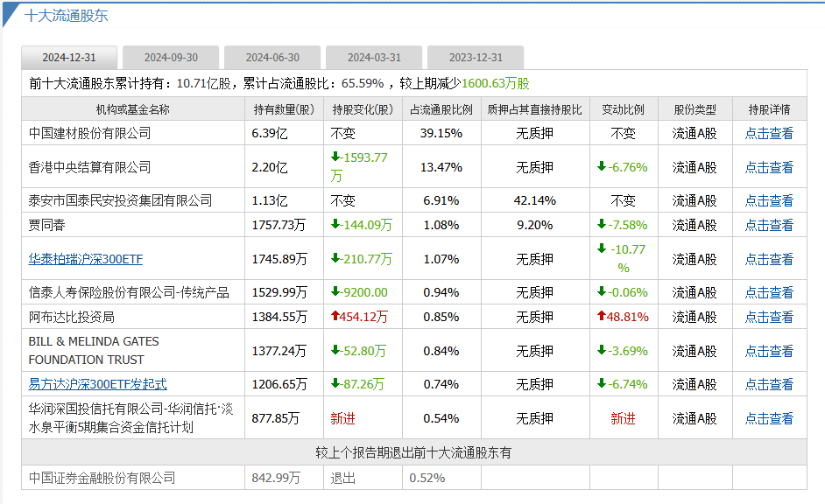The width and height of the screenshot is (825, 504).
Task: Click the 6.39亿 holding amount
Action: 270,134
